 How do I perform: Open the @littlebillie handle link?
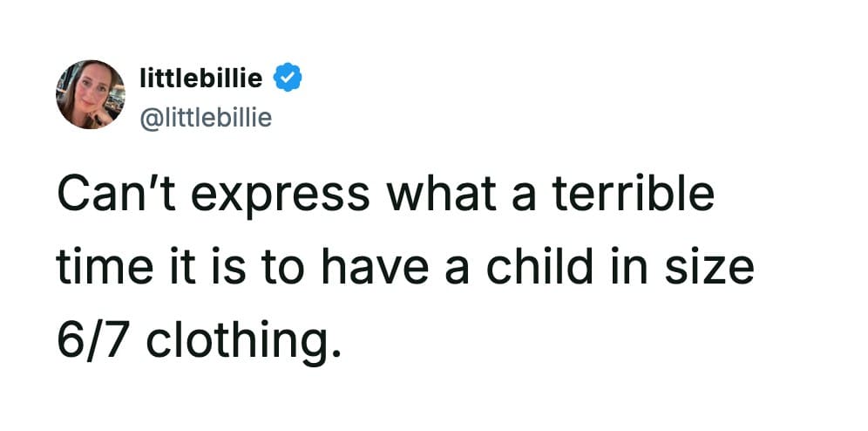tap(206, 115)
